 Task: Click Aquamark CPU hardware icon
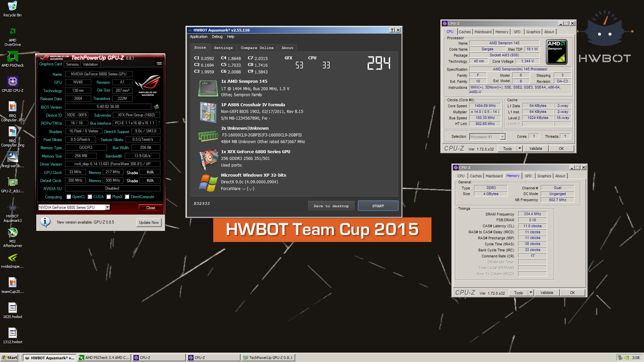[x=208, y=88]
